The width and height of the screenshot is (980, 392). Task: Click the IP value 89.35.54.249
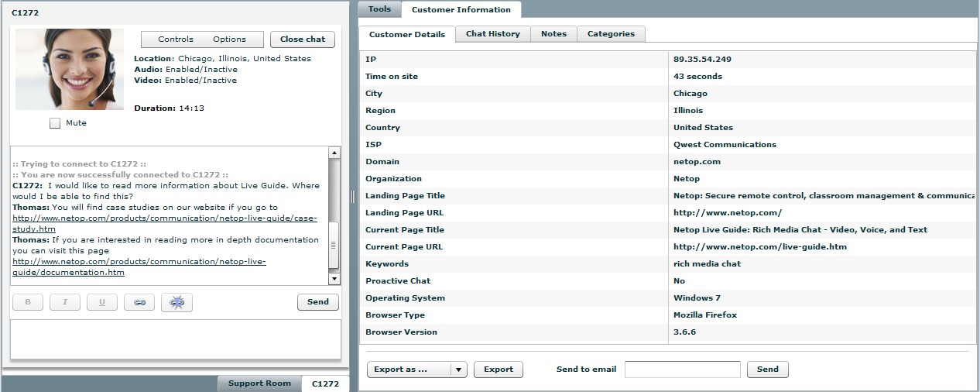click(702, 60)
